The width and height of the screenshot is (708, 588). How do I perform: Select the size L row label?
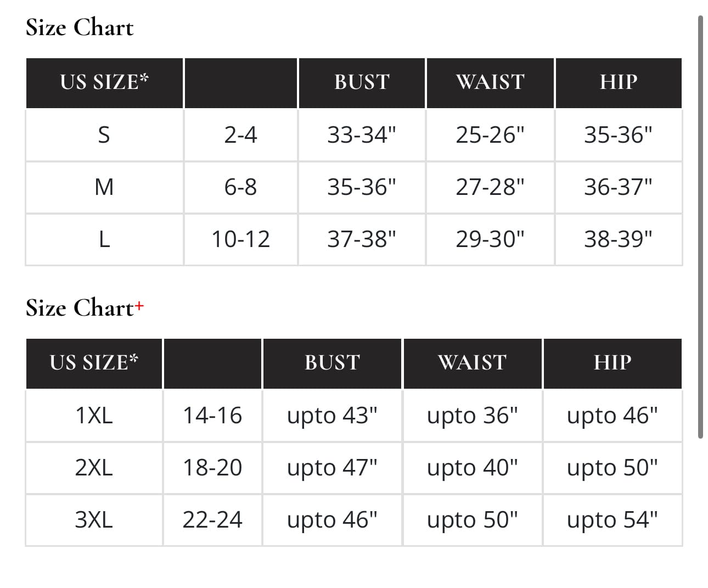pyautogui.click(x=104, y=239)
